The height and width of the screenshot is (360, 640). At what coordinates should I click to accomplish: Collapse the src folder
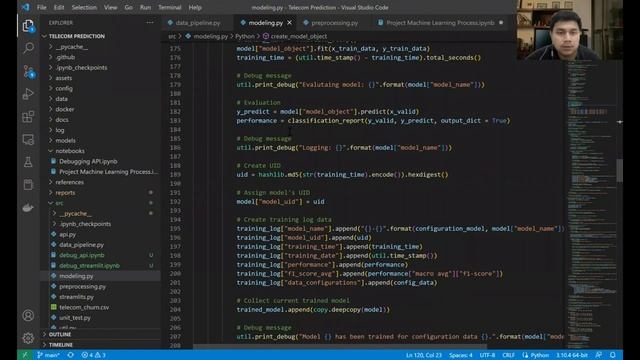click(60, 203)
